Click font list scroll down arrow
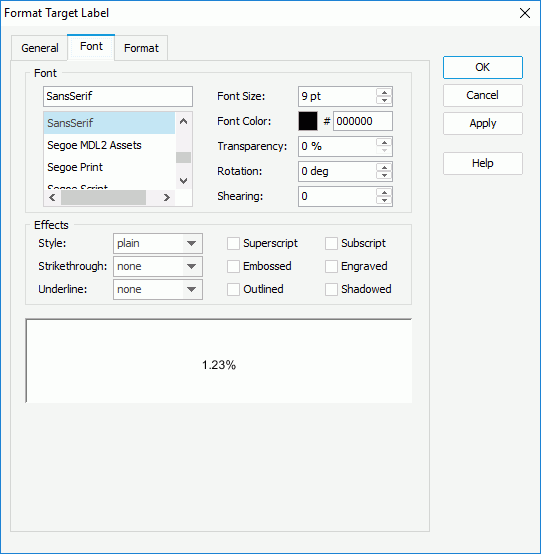The height and width of the screenshot is (554, 541). (x=183, y=181)
